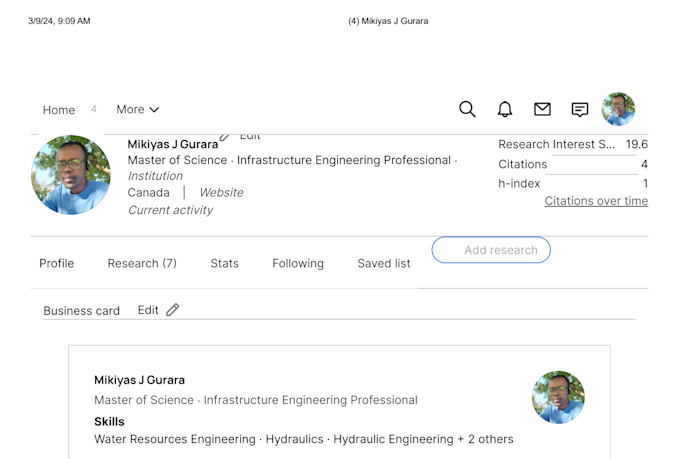The image size is (680, 459).
Task: Expand the More dropdown menu
Action: click(x=137, y=109)
